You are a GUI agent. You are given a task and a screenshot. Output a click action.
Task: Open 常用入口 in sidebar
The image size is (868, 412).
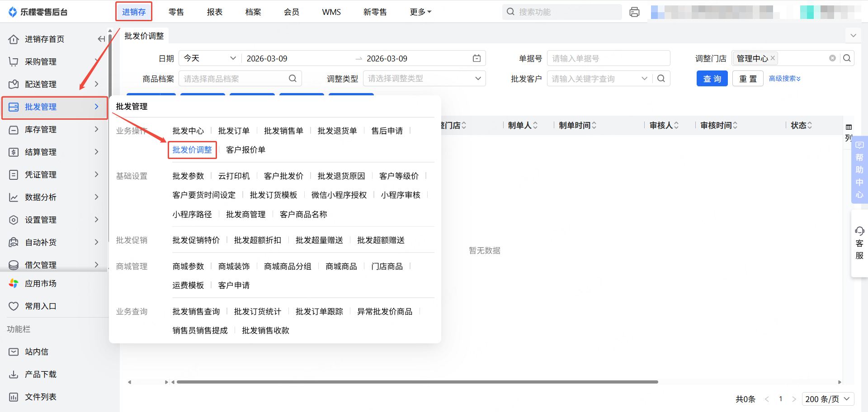pyautogui.click(x=41, y=306)
